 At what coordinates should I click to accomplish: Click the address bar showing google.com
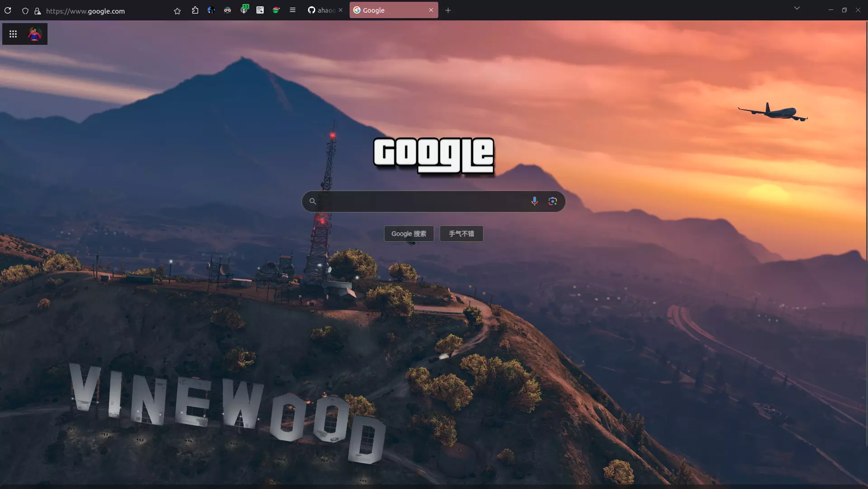85,11
